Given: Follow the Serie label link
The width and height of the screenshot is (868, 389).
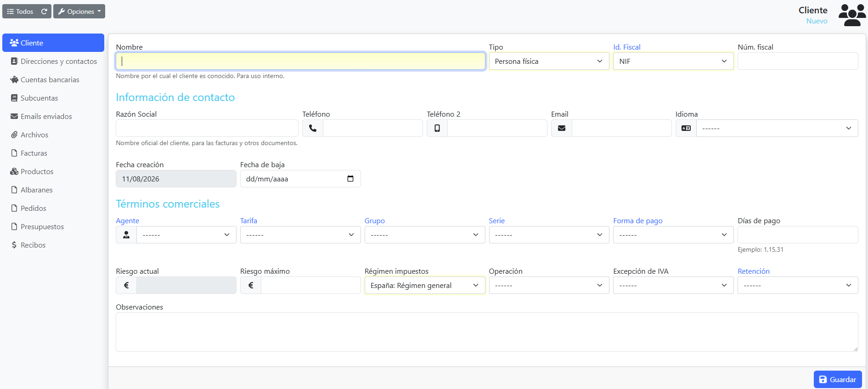Looking at the screenshot, I should pyautogui.click(x=496, y=221).
